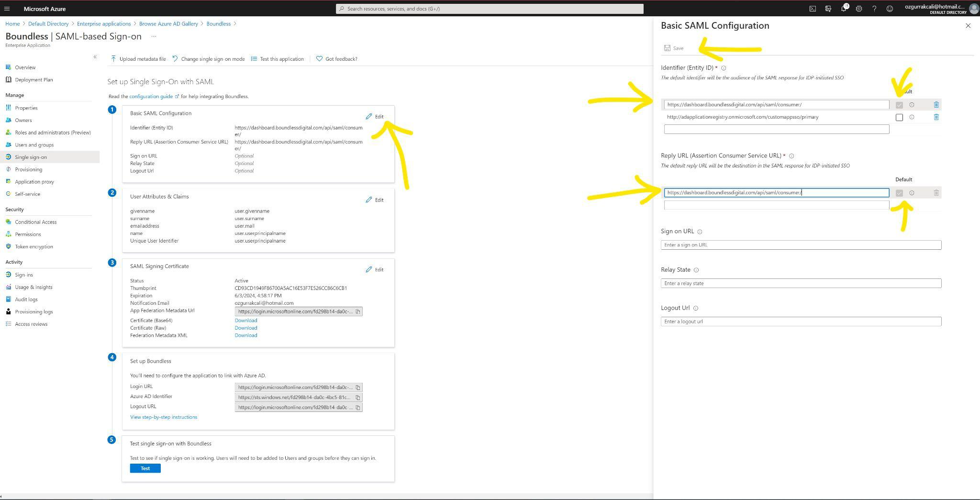Close the Basic SAML Configuration panel
Image resolution: width=980 pixels, height=500 pixels.
tap(968, 26)
